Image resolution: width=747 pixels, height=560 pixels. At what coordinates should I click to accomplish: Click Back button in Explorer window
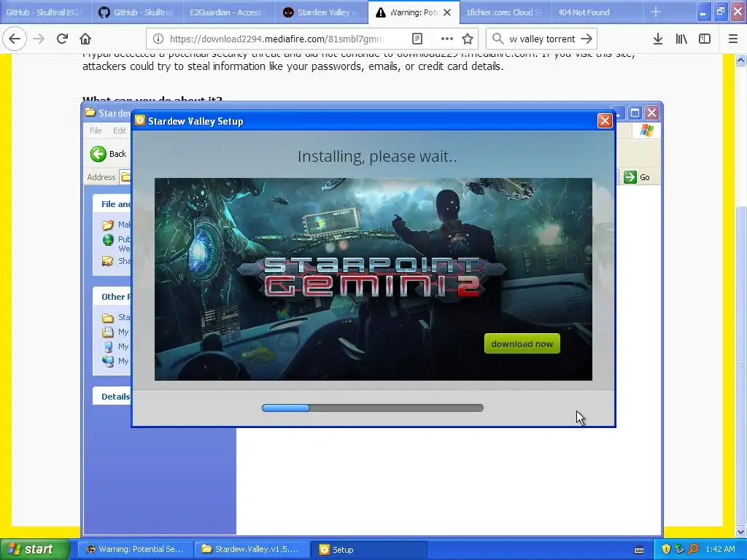109,154
